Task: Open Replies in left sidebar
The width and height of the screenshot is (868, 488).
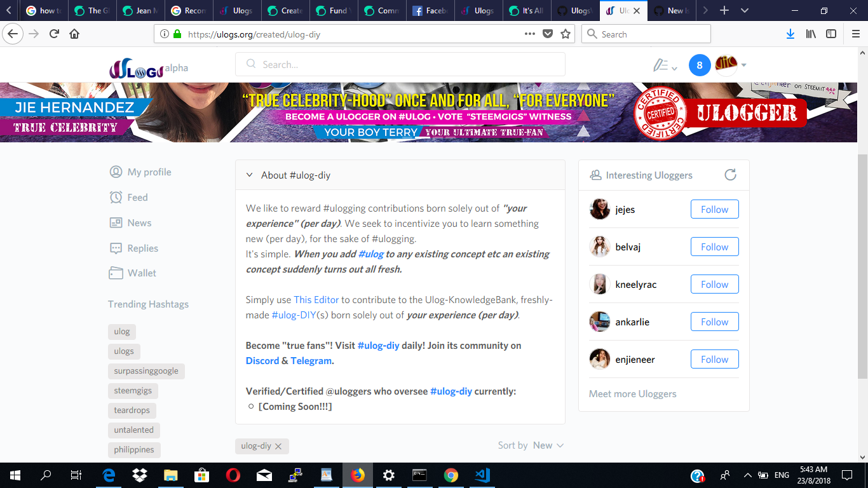Action: (133, 248)
